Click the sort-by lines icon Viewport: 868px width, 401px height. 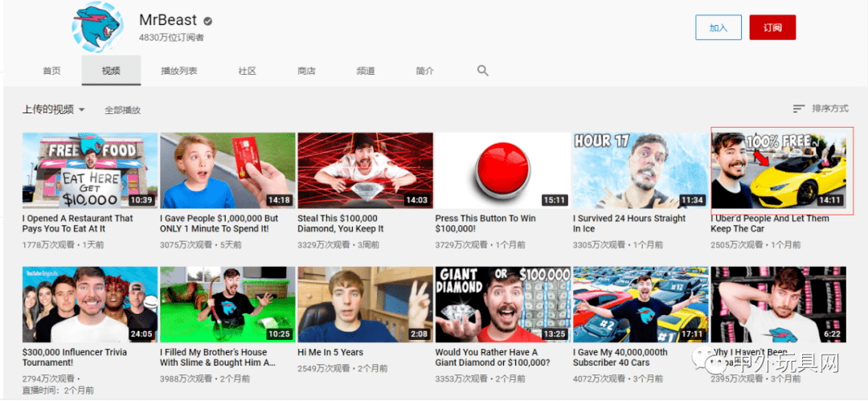(798, 108)
